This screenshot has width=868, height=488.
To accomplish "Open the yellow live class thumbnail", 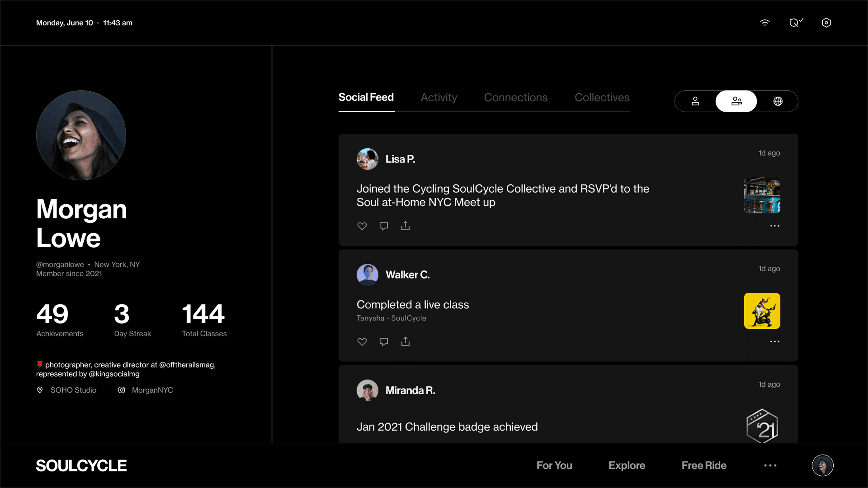I will pos(762,311).
